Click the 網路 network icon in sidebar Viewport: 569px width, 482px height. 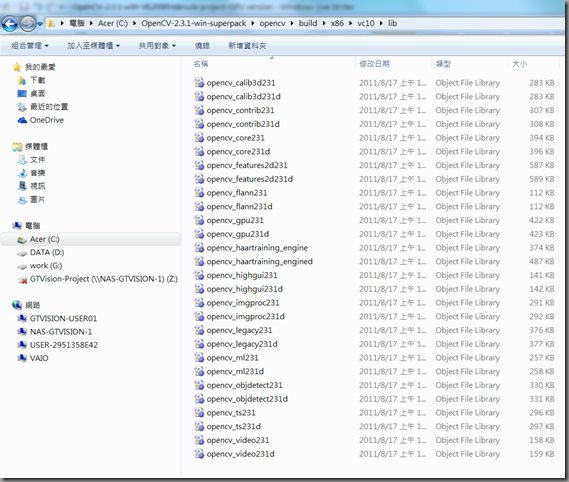[x=17, y=305]
